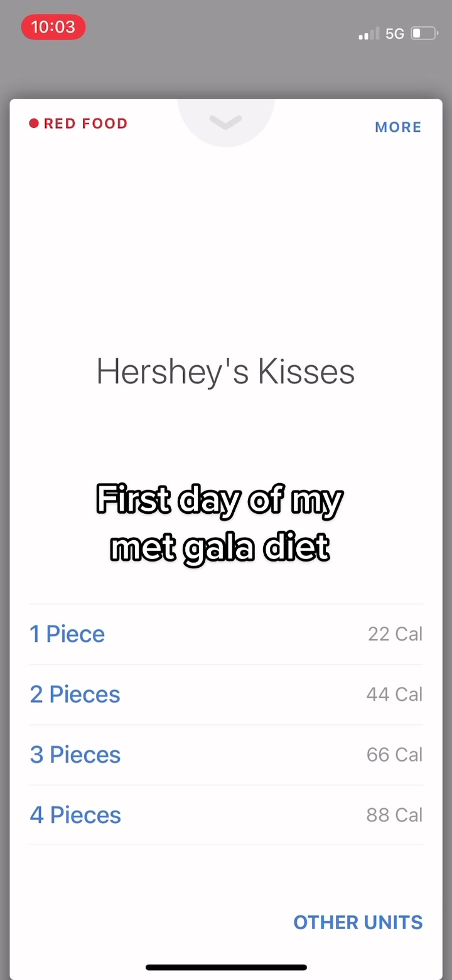This screenshot has width=452, height=980.
Task: Tap the home indicator bar
Action: coord(226,967)
